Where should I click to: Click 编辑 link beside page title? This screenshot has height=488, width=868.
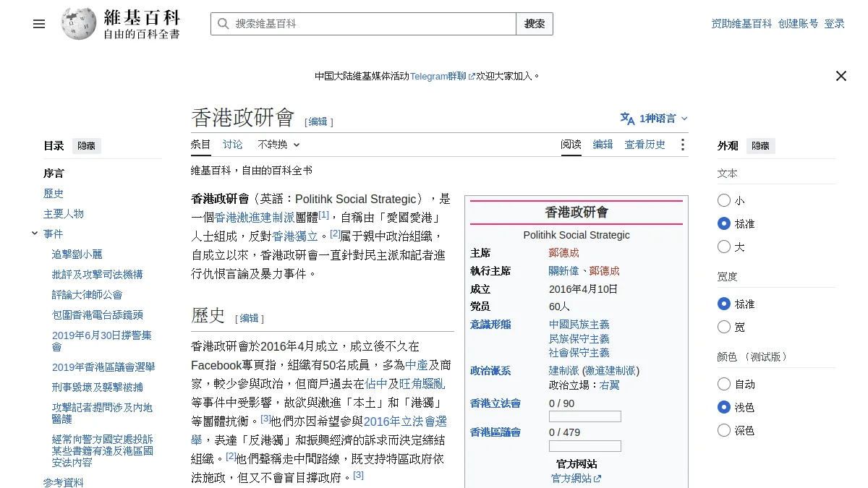[318, 121]
